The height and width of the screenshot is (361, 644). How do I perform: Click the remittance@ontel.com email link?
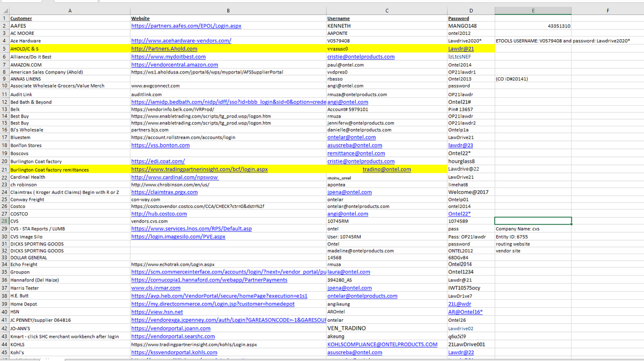[356, 153]
